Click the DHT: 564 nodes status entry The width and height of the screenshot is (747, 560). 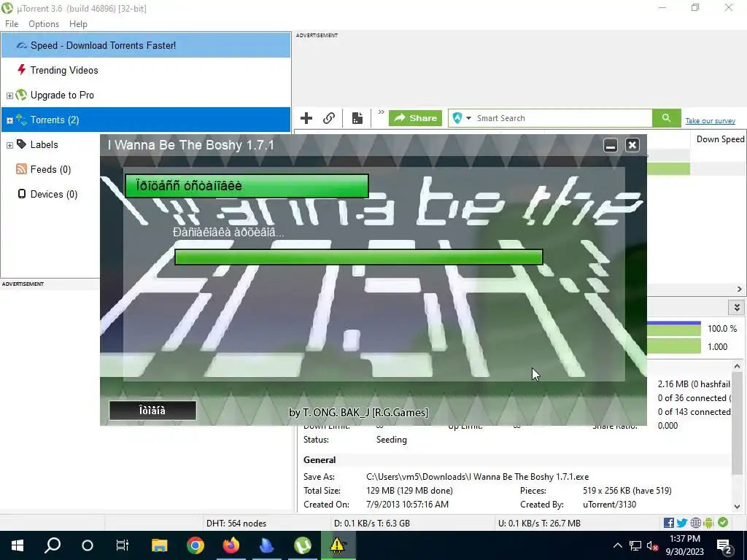coord(236,524)
